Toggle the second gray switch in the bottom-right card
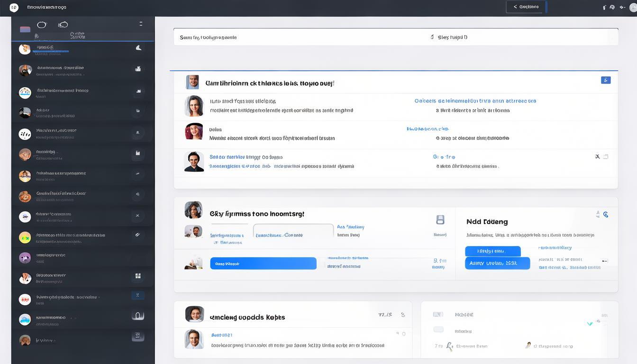The width and height of the screenshot is (637, 364). click(x=438, y=329)
